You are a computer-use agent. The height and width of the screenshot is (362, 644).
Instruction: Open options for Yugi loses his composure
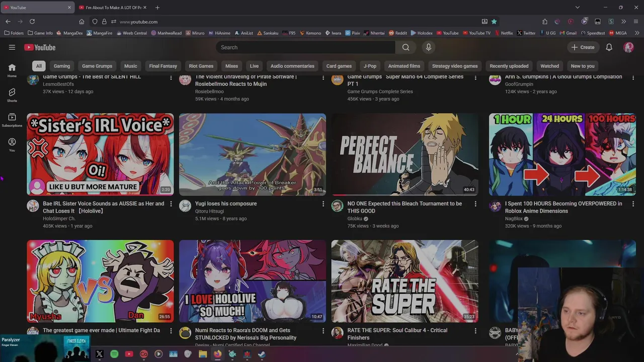pyautogui.click(x=323, y=204)
